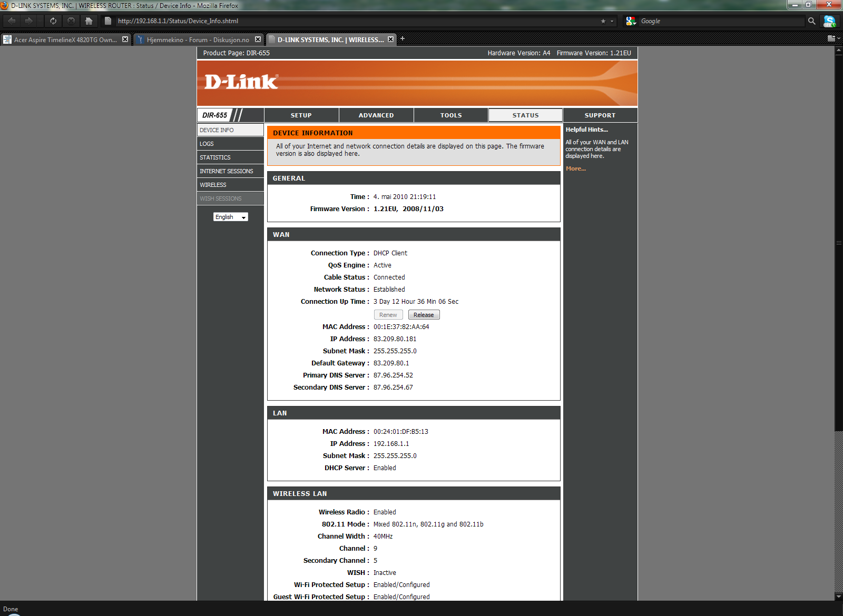Click the D-Link logo
843x616 pixels.
(241, 82)
